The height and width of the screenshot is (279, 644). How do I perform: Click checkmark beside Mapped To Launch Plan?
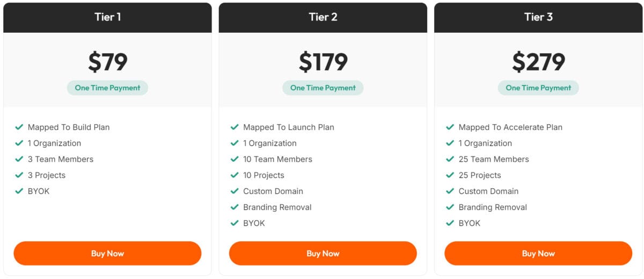(x=235, y=127)
